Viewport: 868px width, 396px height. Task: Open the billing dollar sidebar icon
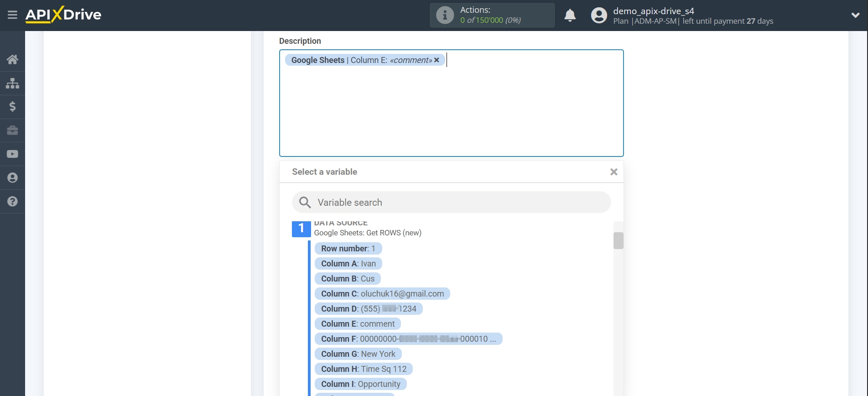pos(12,107)
